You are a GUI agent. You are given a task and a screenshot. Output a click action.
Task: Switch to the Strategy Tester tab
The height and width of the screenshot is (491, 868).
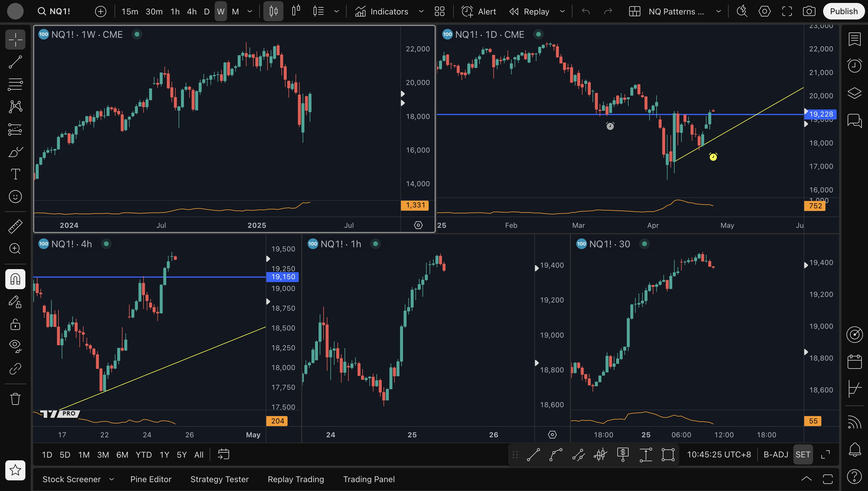[x=219, y=479]
